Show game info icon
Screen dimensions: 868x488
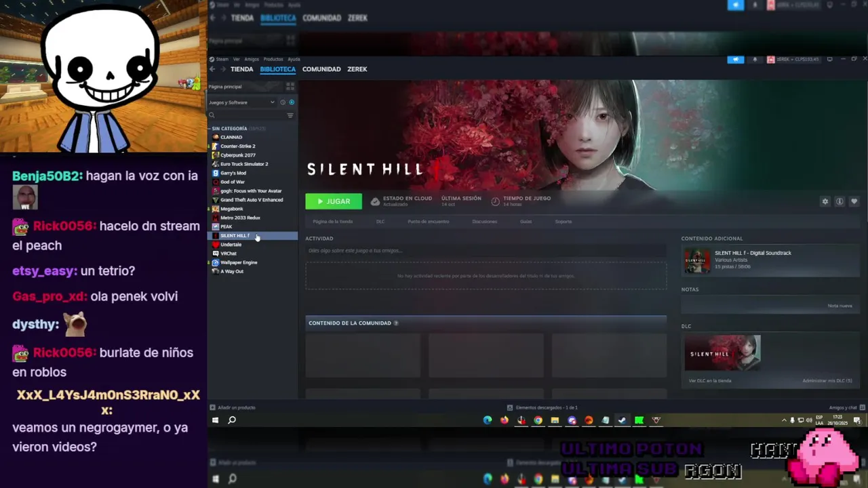pos(840,201)
